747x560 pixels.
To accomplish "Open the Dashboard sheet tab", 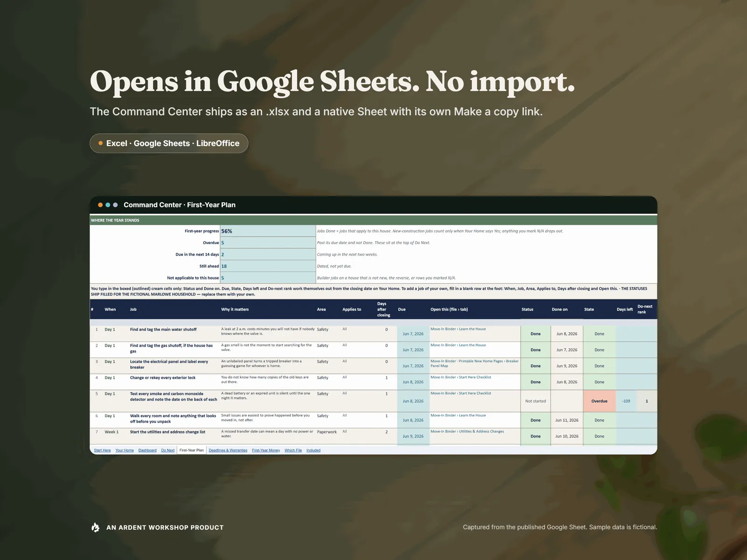I will coord(148,450).
